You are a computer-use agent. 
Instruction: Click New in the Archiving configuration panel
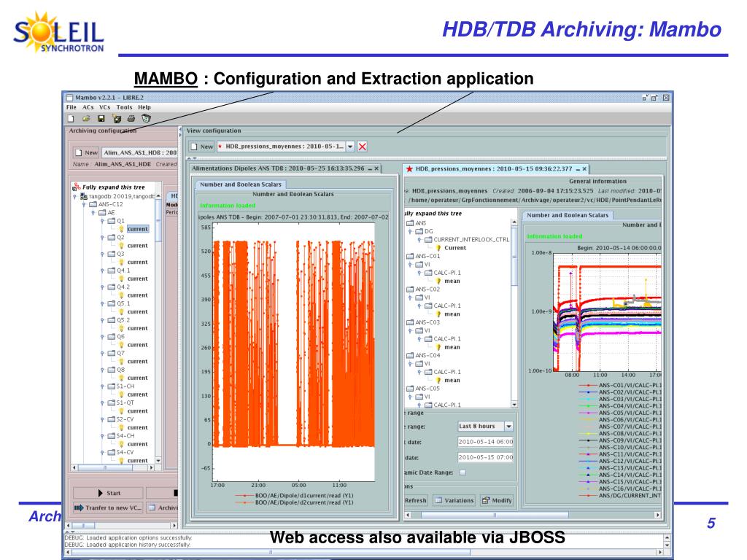point(86,153)
